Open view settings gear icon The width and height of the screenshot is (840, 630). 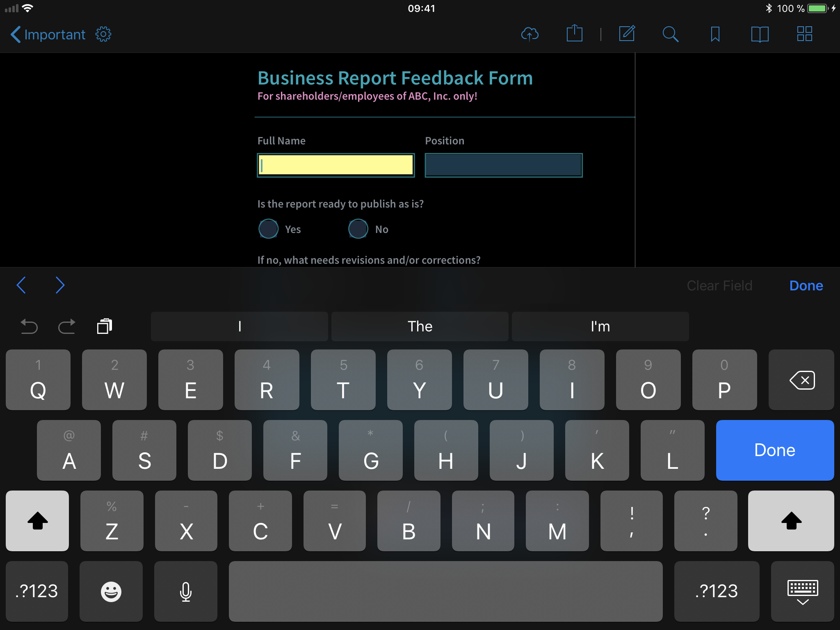(103, 34)
